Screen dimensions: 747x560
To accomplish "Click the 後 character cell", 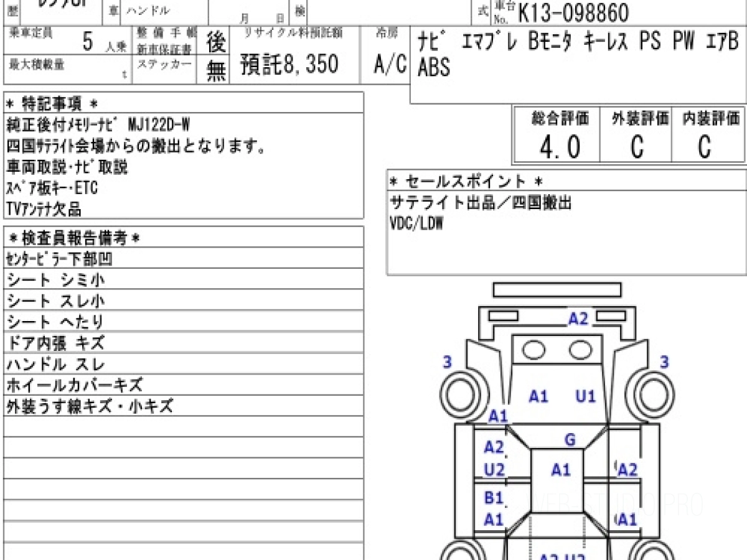I will coord(216,42).
